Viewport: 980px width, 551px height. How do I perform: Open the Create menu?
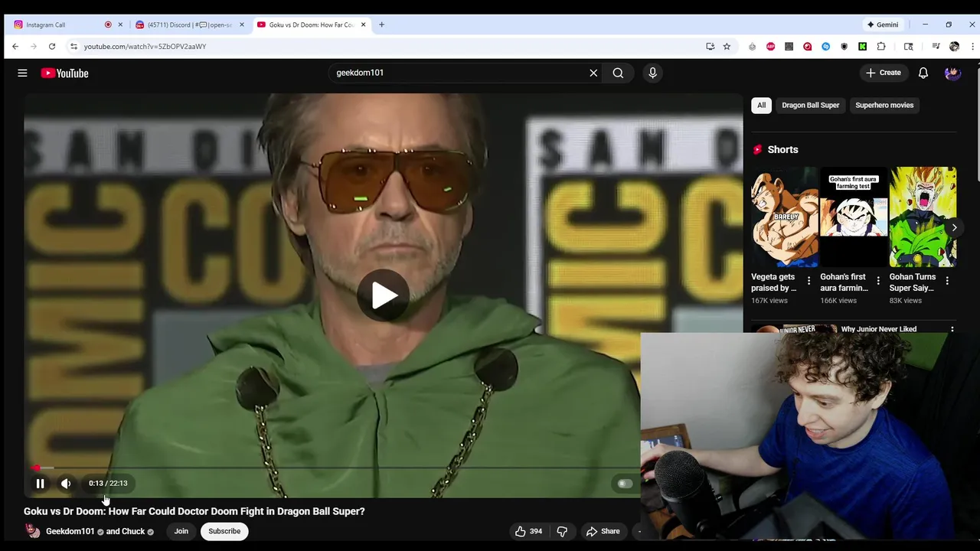click(x=883, y=73)
